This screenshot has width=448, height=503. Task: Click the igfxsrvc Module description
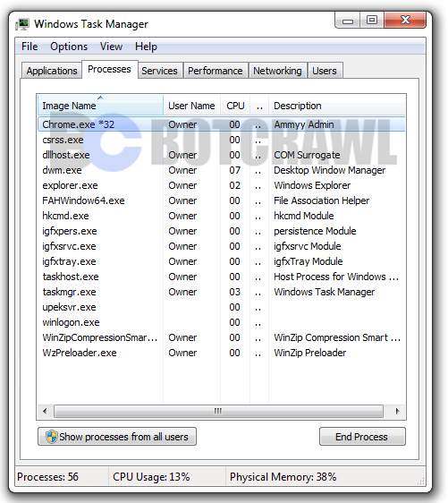308,246
